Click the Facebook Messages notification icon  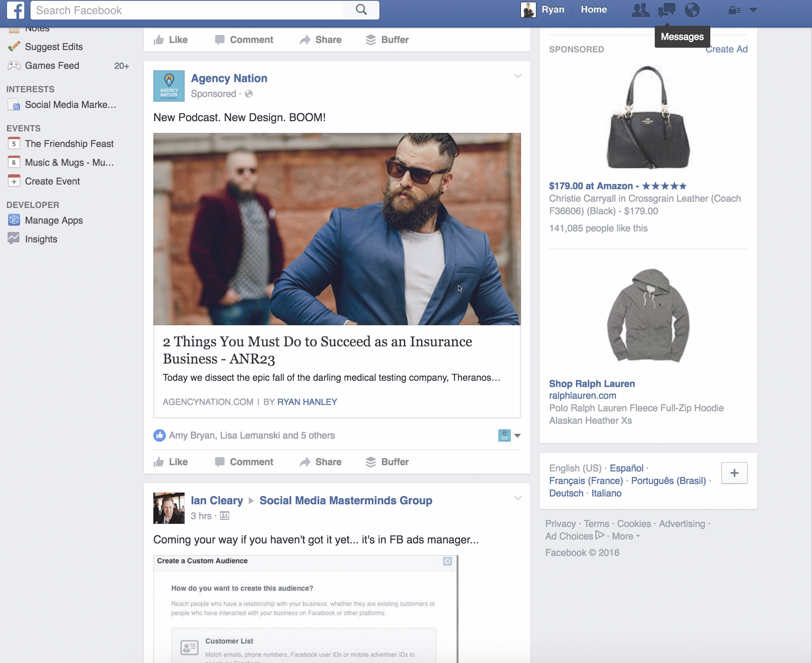tap(667, 9)
